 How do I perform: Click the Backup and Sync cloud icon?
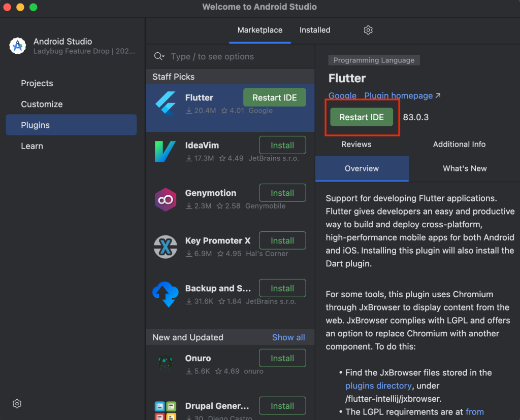click(x=165, y=294)
